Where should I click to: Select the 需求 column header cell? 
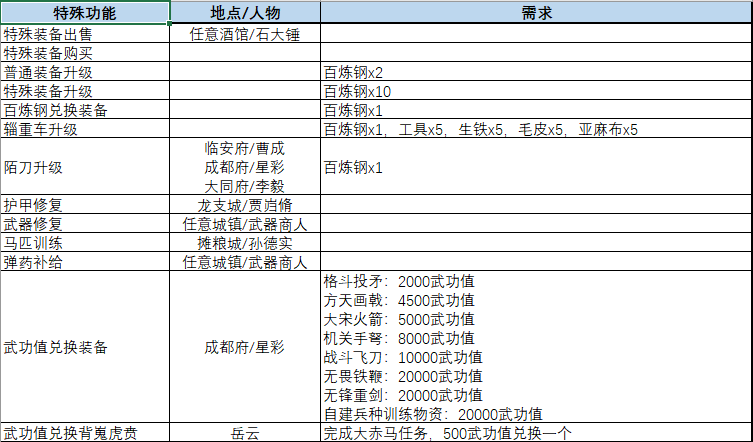pos(535,13)
